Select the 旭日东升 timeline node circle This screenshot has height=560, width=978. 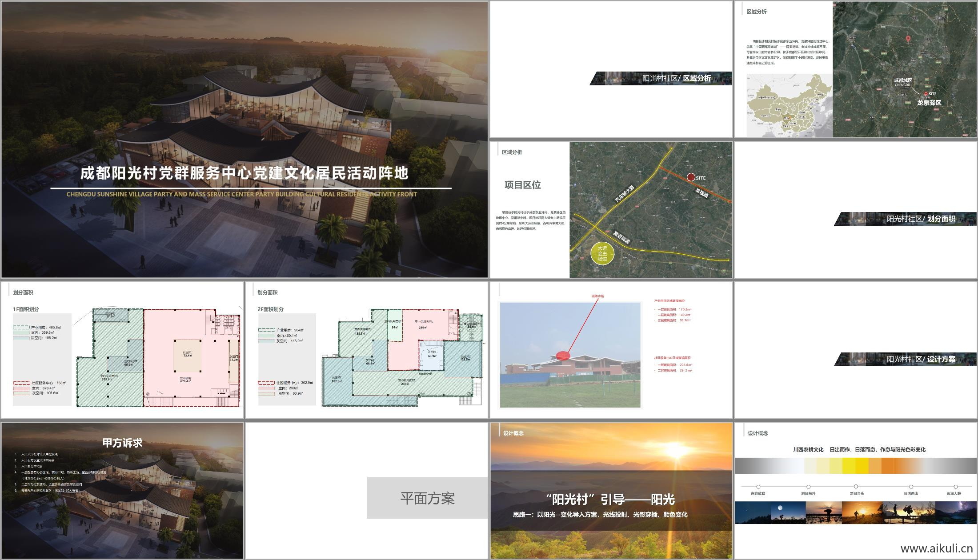(808, 486)
